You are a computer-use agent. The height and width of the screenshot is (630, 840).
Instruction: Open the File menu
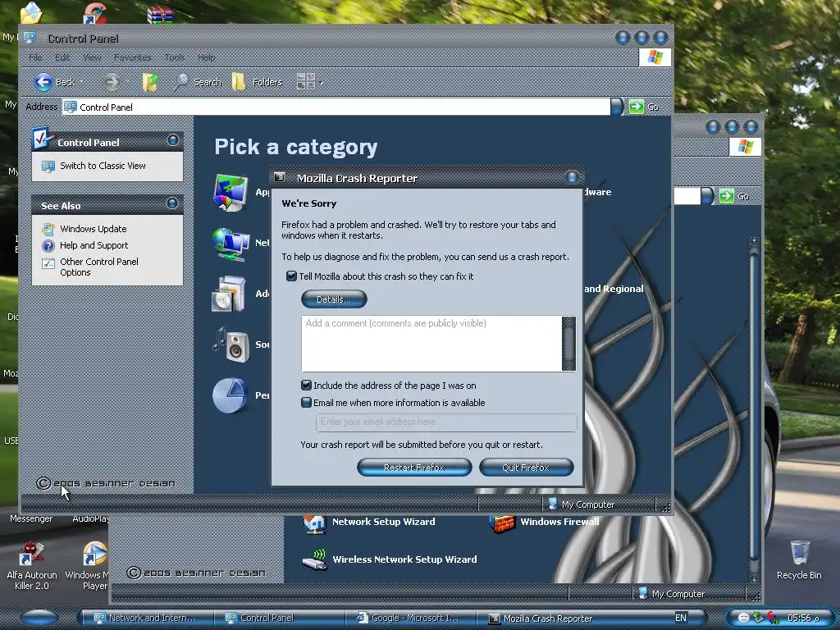pos(35,57)
